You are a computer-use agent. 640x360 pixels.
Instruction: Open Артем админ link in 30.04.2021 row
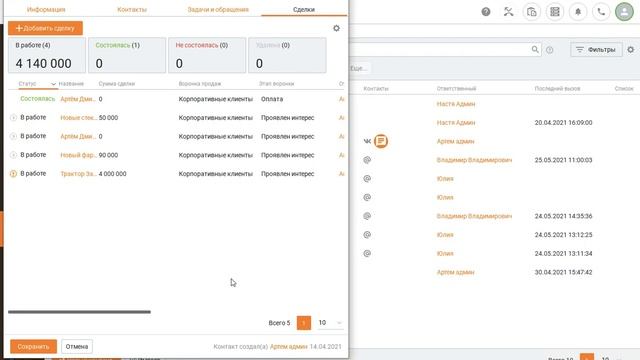pos(455,272)
